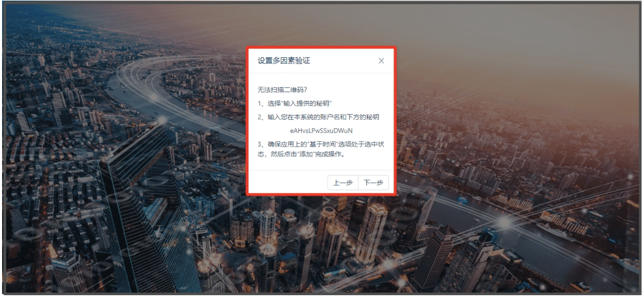The height and width of the screenshot is (297, 644).
Task: Click step 2 输入您在本系统的账户名 instruction line
Action: click(x=318, y=117)
